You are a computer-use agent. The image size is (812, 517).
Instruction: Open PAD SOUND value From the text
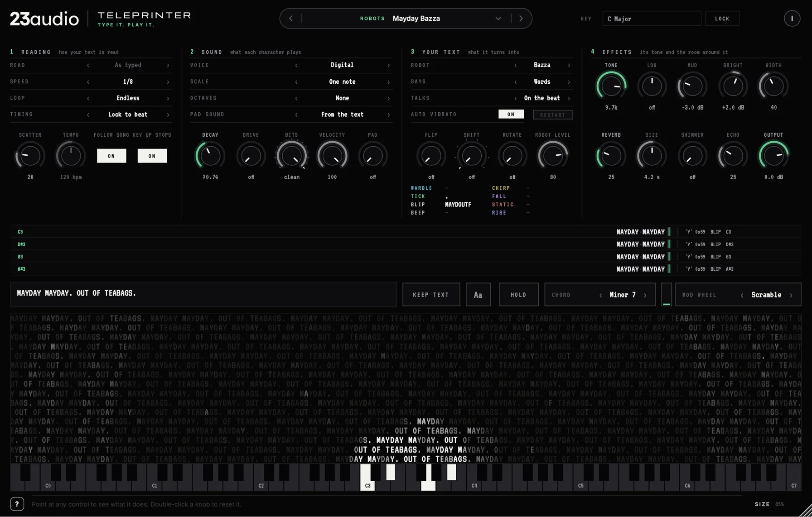coord(342,115)
